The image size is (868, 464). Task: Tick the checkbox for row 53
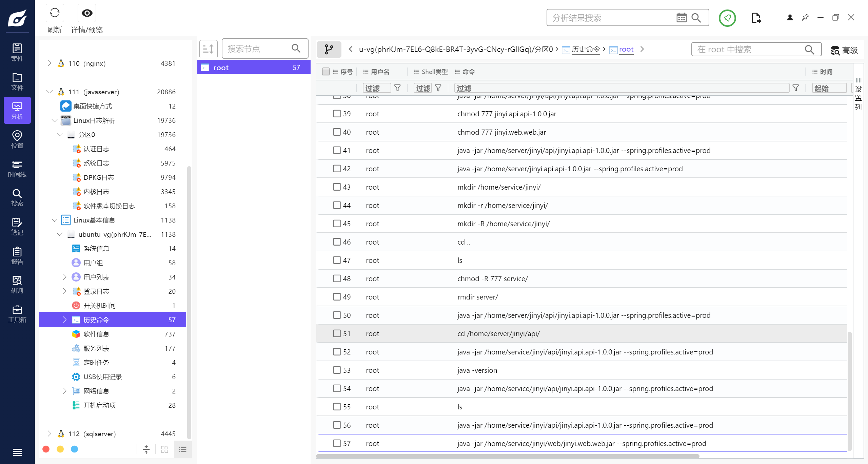click(x=336, y=370)
